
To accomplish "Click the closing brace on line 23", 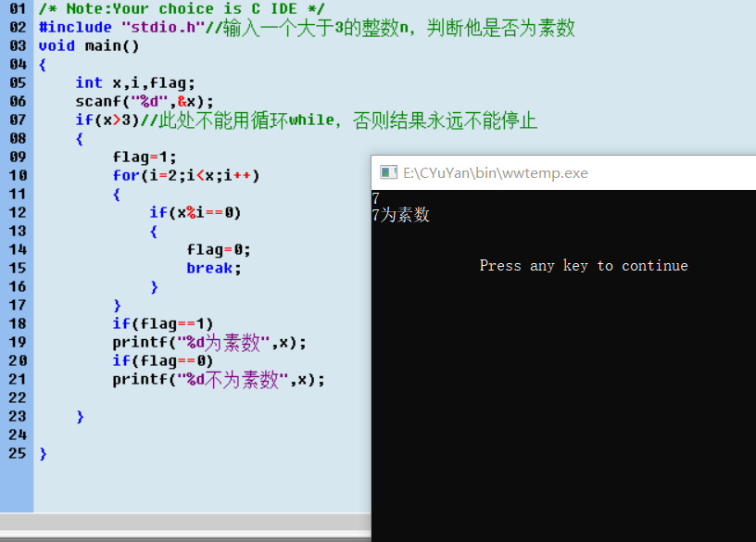I will click(80, 417).
